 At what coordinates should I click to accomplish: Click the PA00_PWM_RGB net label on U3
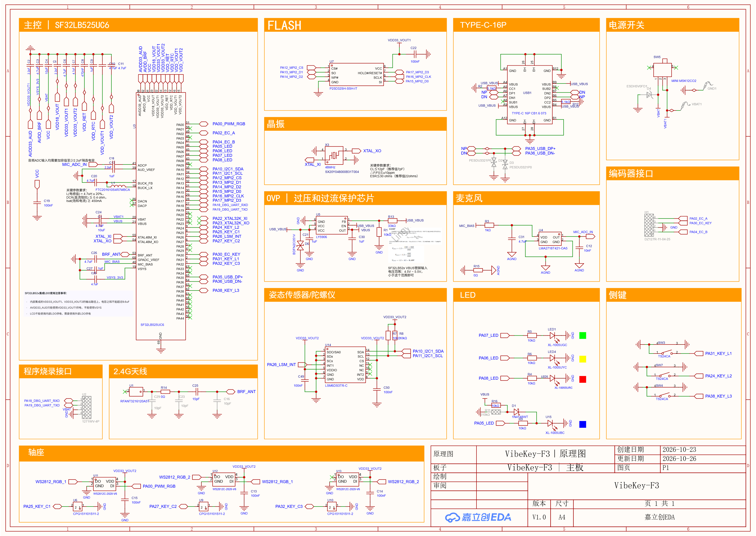[x=229, y=124]
